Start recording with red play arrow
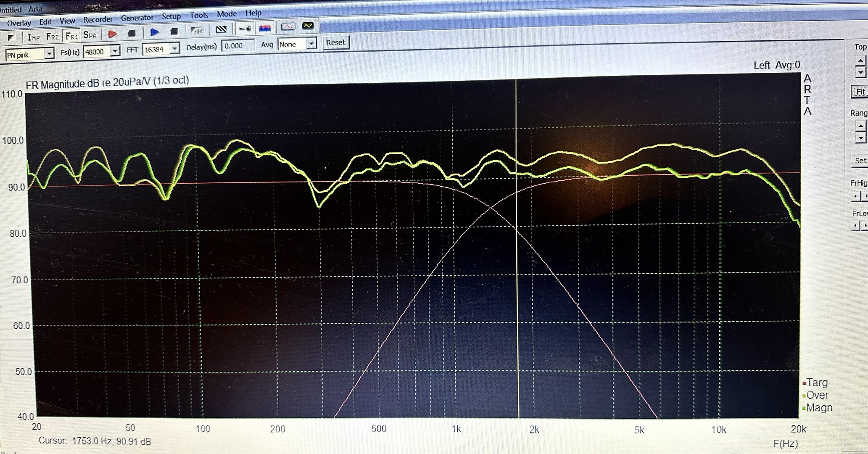 click(x=112, y=34)
